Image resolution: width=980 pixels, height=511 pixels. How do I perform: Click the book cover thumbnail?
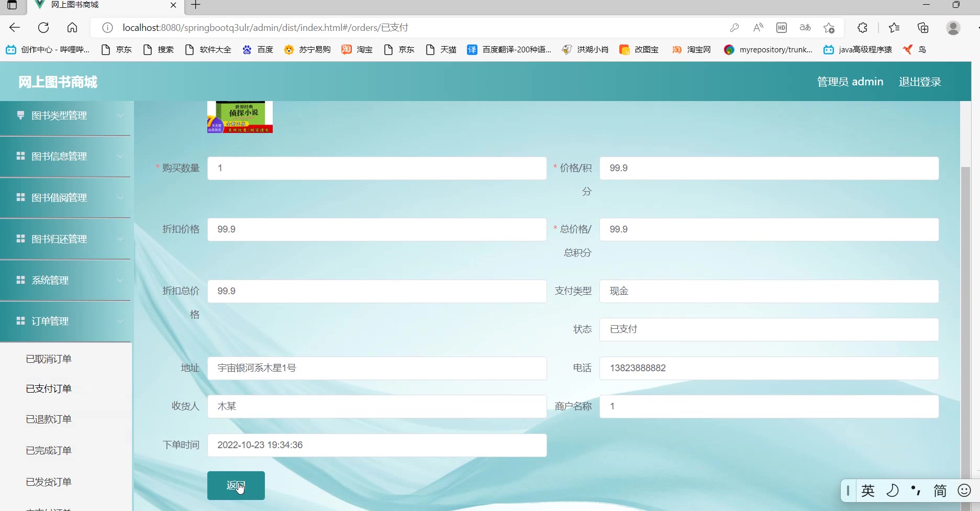[x=240, y=117]
